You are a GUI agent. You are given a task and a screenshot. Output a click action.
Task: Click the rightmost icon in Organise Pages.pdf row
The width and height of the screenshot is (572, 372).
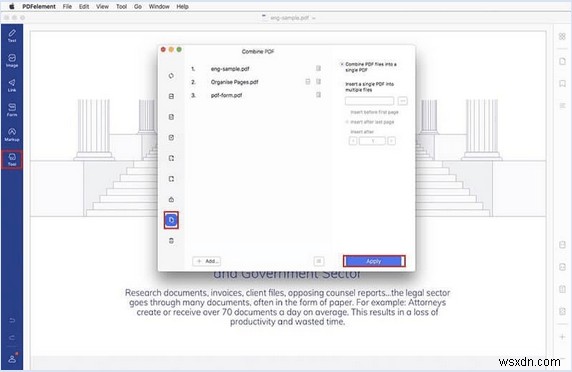[x=318, y=82]
